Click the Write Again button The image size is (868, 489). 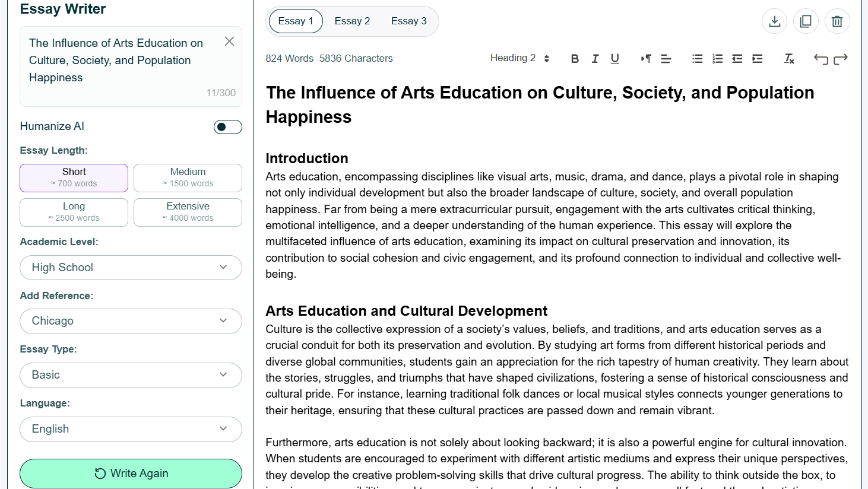coord(131,474)
